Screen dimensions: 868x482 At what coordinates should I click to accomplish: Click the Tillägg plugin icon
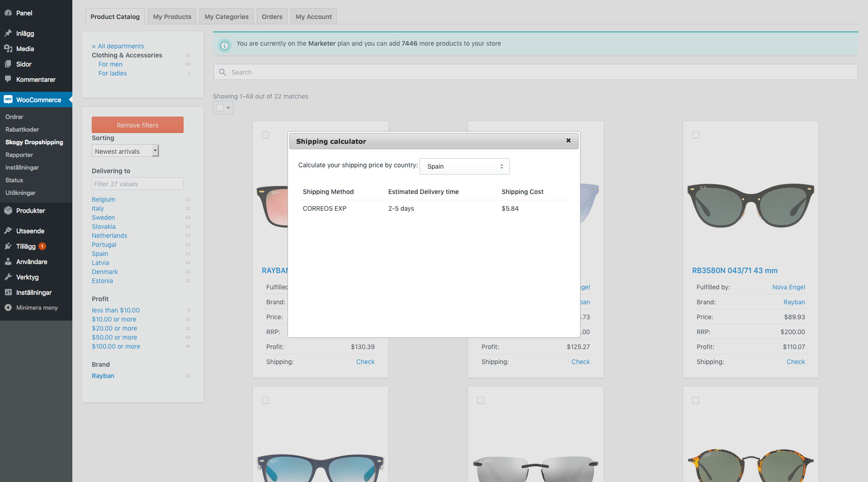(x=8, y=246)
